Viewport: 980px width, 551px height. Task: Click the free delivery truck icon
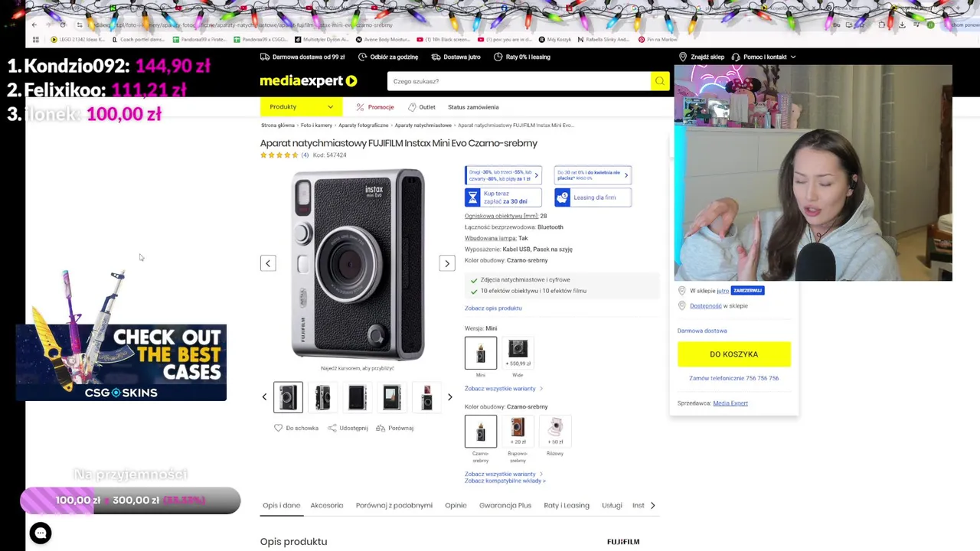[265, 57]
